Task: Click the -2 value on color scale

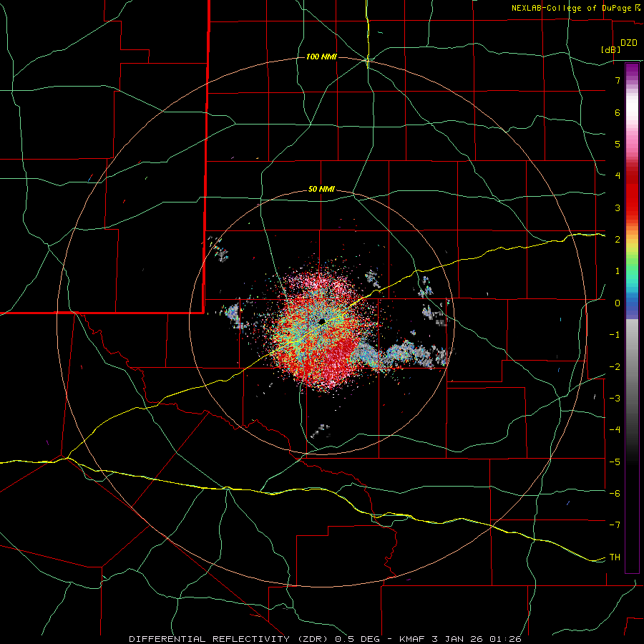Action: tap(615, 366)
